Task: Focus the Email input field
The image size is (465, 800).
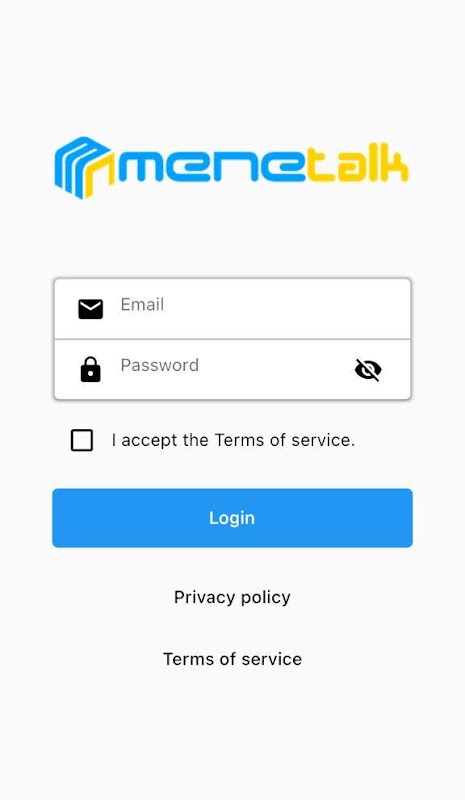Action: point(232,309)
